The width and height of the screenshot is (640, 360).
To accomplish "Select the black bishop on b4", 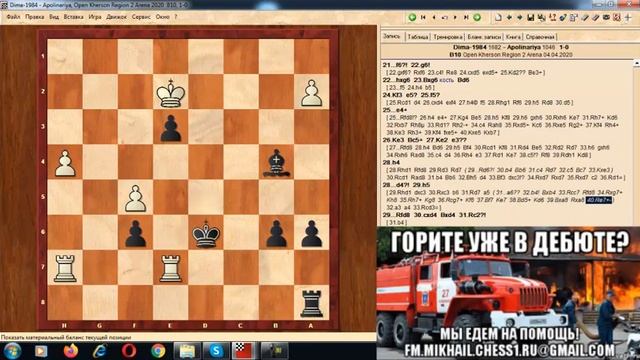I will point(276,162).
